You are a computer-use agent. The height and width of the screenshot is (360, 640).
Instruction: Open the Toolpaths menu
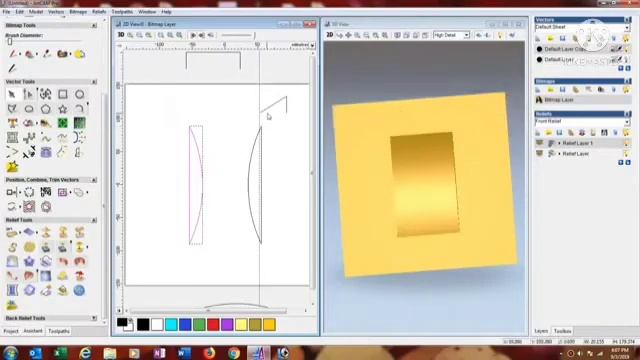click(x=122, y=12)
